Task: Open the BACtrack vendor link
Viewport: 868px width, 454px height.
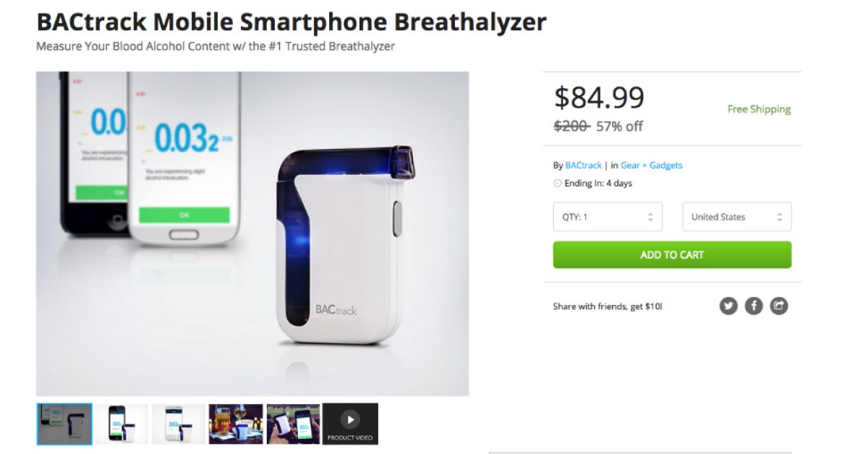Action: 583,166
